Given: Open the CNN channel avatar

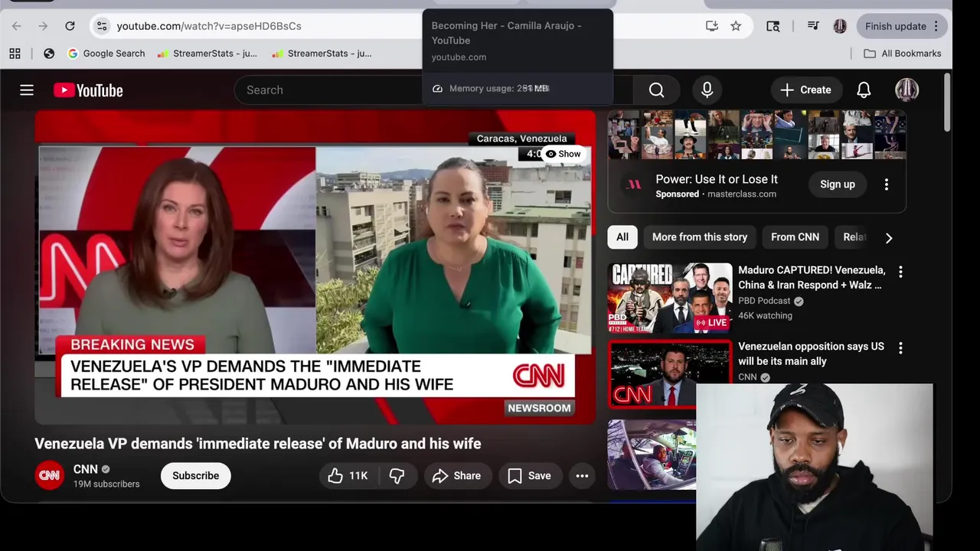Looking at the screenshot, I should [50, 475].
